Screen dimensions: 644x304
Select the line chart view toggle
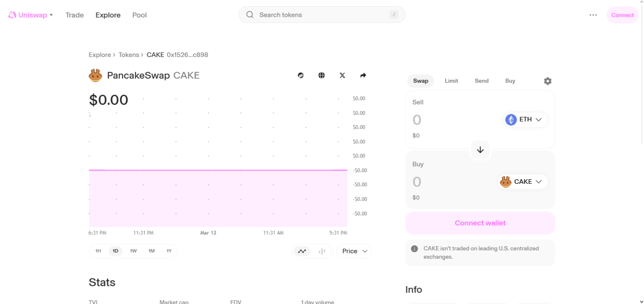[x=302, y=251]
